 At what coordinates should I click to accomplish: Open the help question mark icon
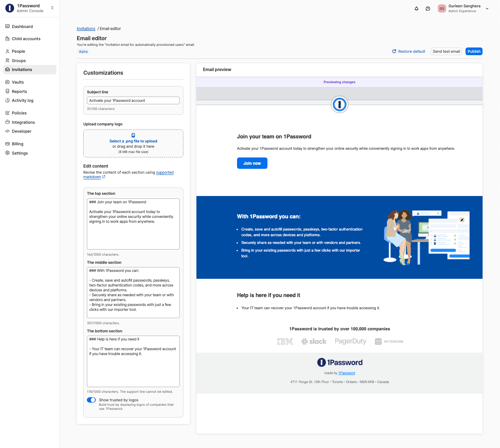(428, 8)
